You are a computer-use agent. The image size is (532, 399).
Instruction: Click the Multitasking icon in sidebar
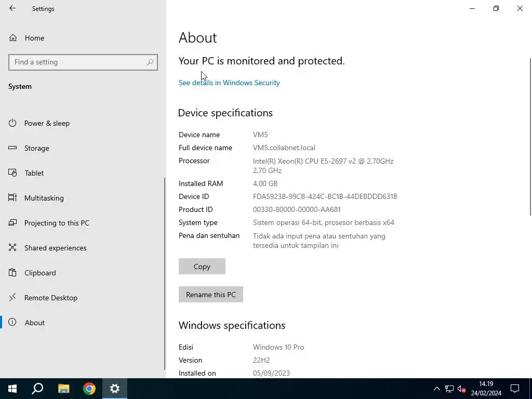click(12, 197)
